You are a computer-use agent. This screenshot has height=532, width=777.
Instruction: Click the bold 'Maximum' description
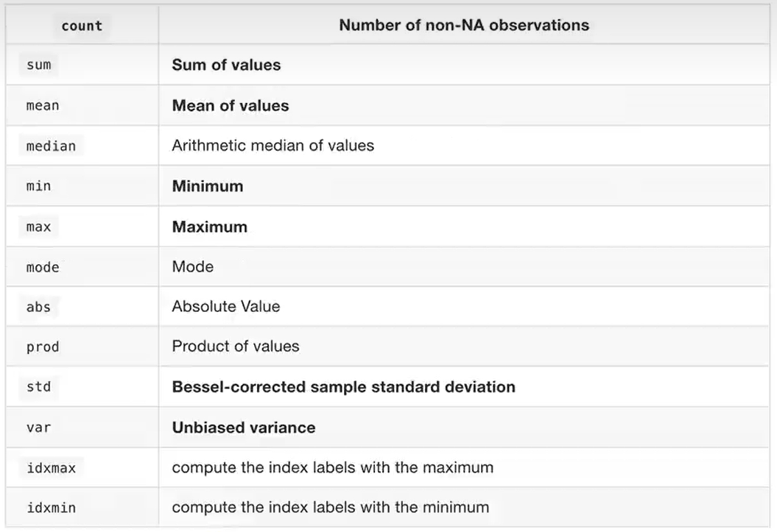coord(210,227)
